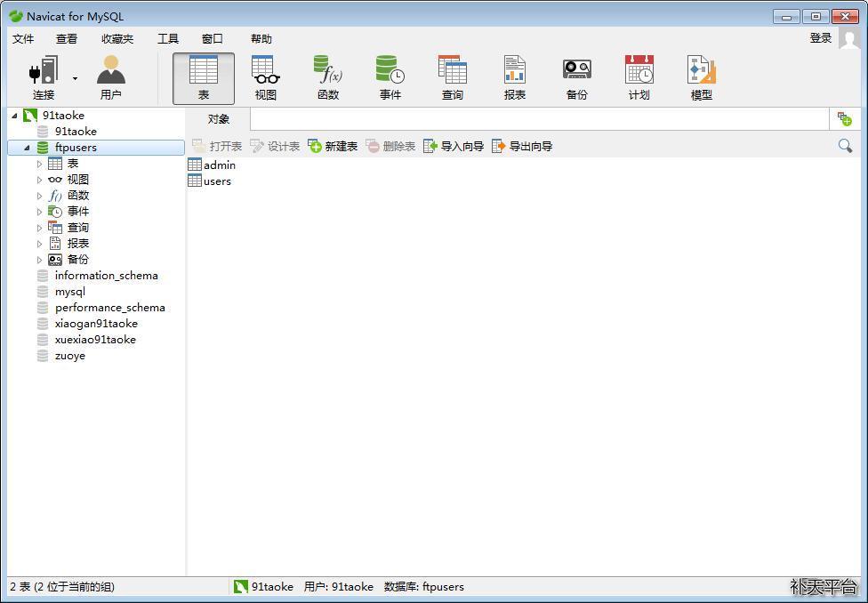
Task: Open the 用户 user management icon
Action: click(x=110, y=78)
